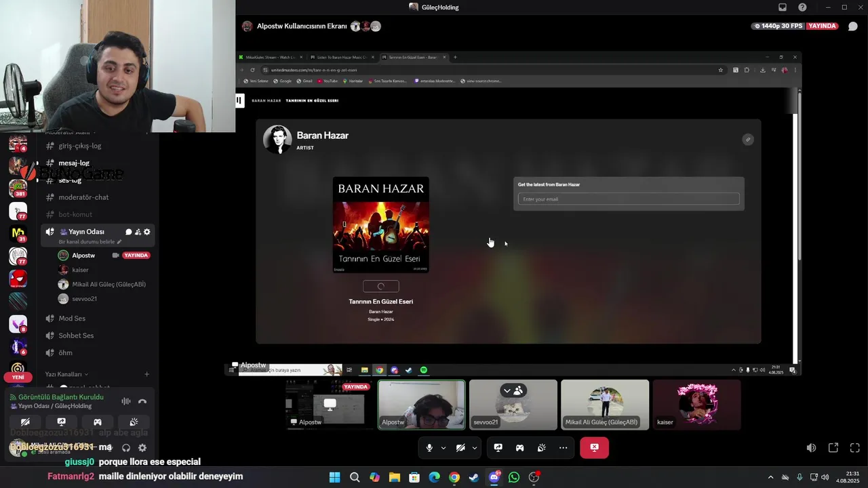Select kaiser participant tile
868x488 pixels.
(696, 405)
